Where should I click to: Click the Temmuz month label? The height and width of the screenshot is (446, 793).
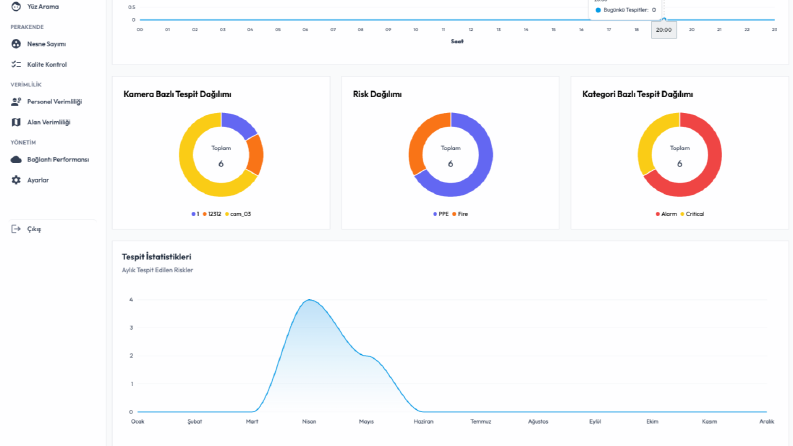[480, 421]
